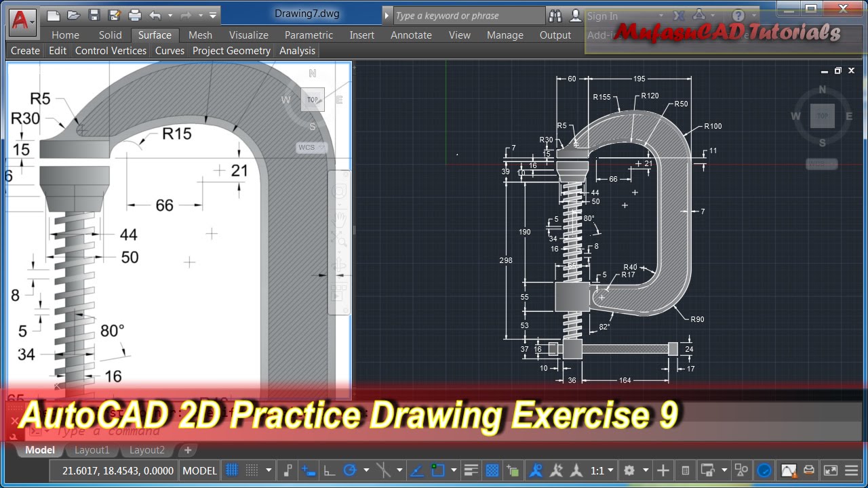The height and width of the screenshot is (488, 868).
Task: Expand the undo history dropdown arrow
Action: point(170,15)
